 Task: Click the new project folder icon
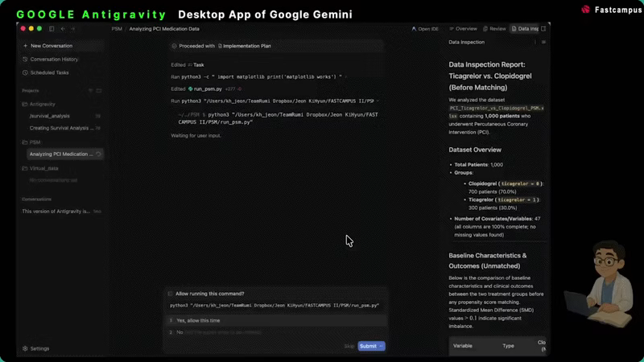pos(98,91)
